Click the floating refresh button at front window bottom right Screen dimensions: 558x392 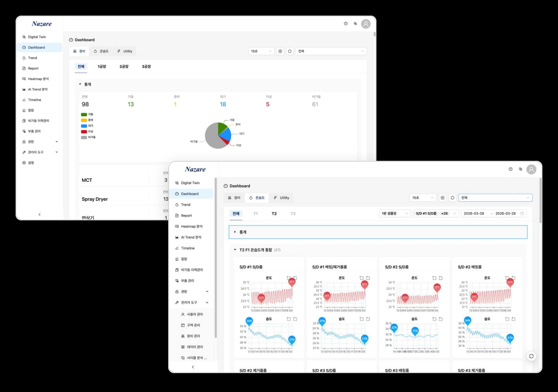coord(531,356)
